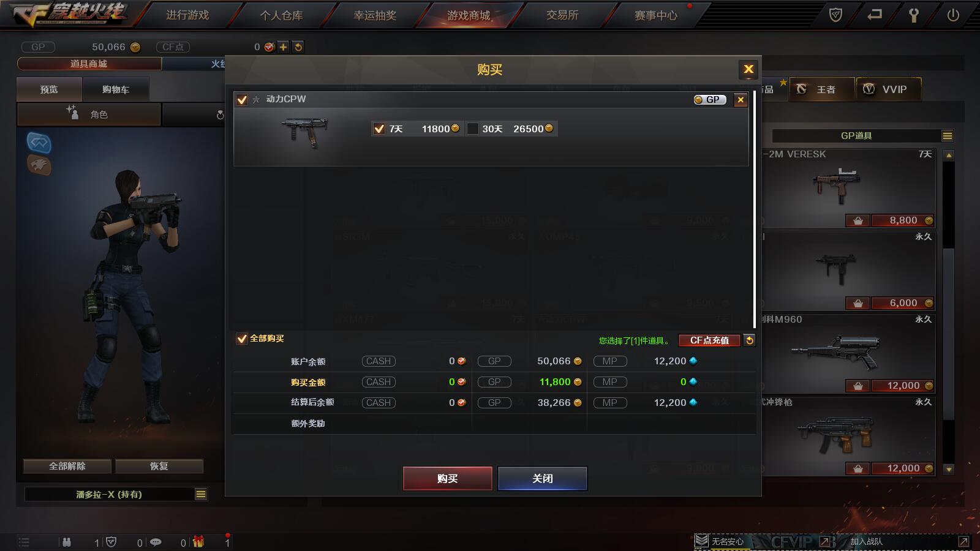This screenshot has width=980, height=551.
Task: Open the GP currency selector for 动力CPW
Action: [710, 100]
